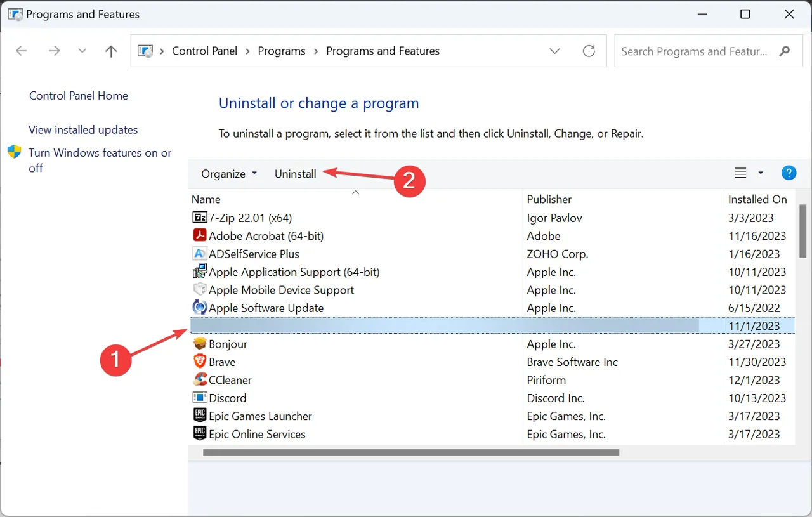812x517 pixels.
Task: Select 'Apple Software Update' name
Action: pos(266,308)
